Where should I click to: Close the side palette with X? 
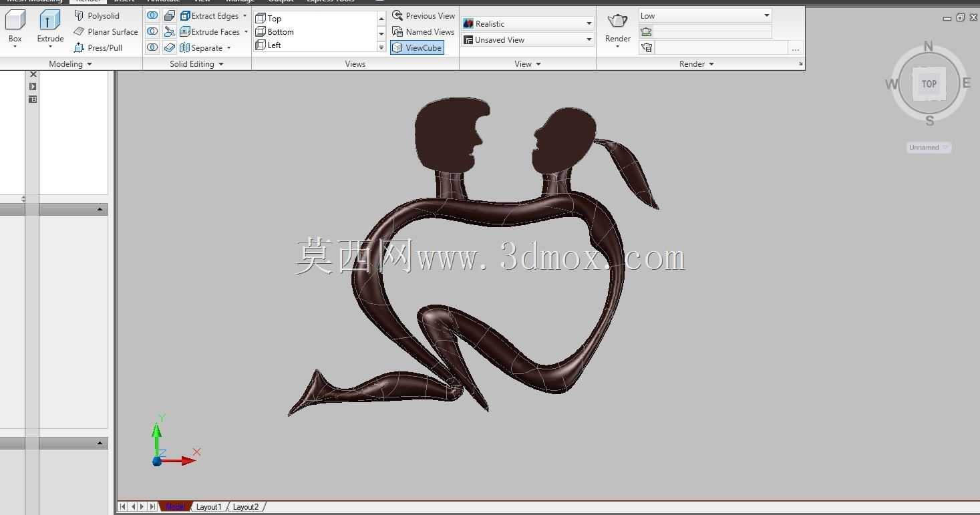coord(33,74)
